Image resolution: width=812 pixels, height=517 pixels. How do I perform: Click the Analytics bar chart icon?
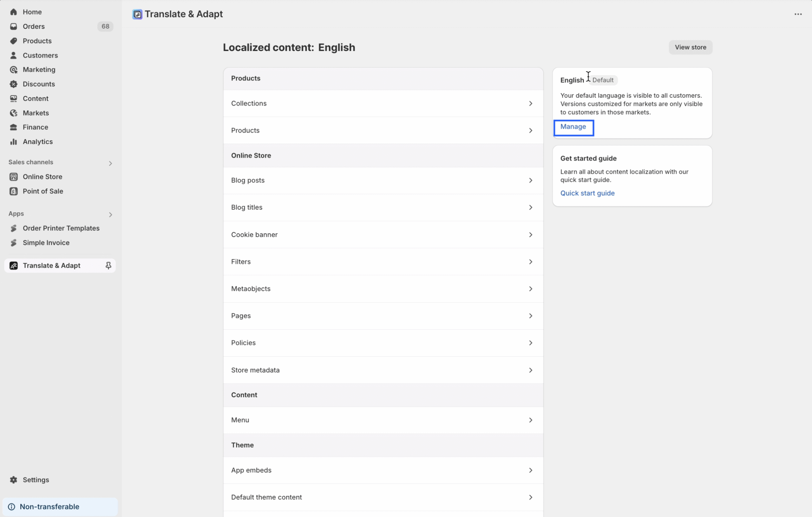tap(14, 142)
